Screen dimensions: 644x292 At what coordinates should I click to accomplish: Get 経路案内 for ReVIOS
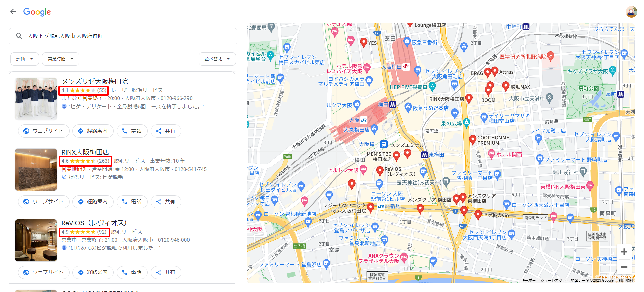[x=93, y=272]
